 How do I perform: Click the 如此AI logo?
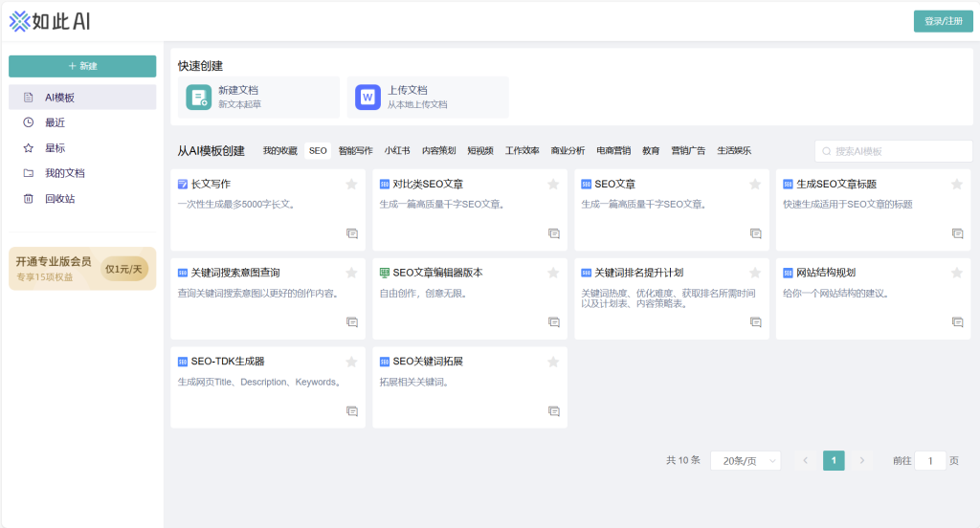tap(50, 21)
